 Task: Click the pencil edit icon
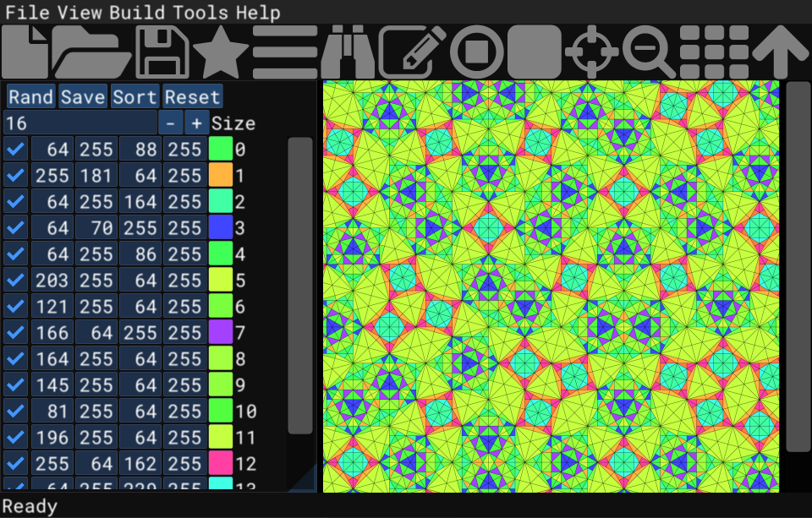[x=412, y=52]
